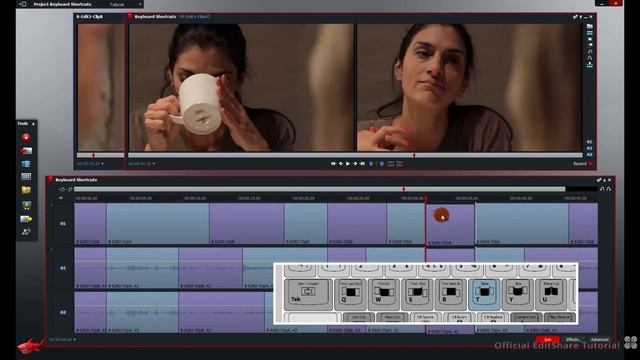The image size is (640, 360).
Task: Click the first grey icon right of the mark buttons
Action: point(391,164)
